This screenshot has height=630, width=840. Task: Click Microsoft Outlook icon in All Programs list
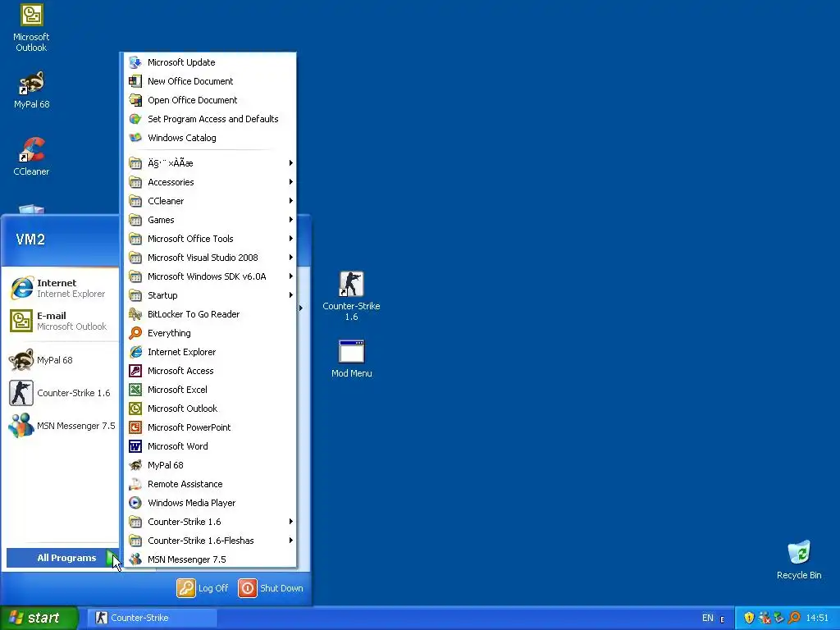tap(135, 409)
